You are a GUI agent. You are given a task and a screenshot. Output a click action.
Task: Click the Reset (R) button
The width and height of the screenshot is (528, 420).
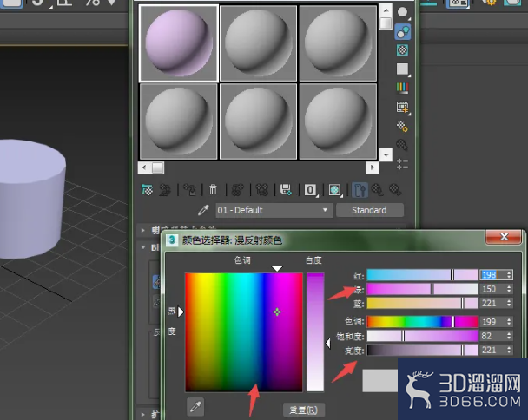coord(304,410)
